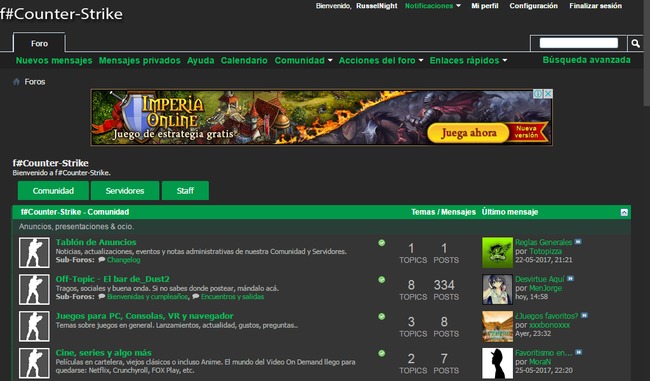Open Reglas Generales last post
Image resolution: width=650 pixels, height=381 pixels.
point(543,242)
